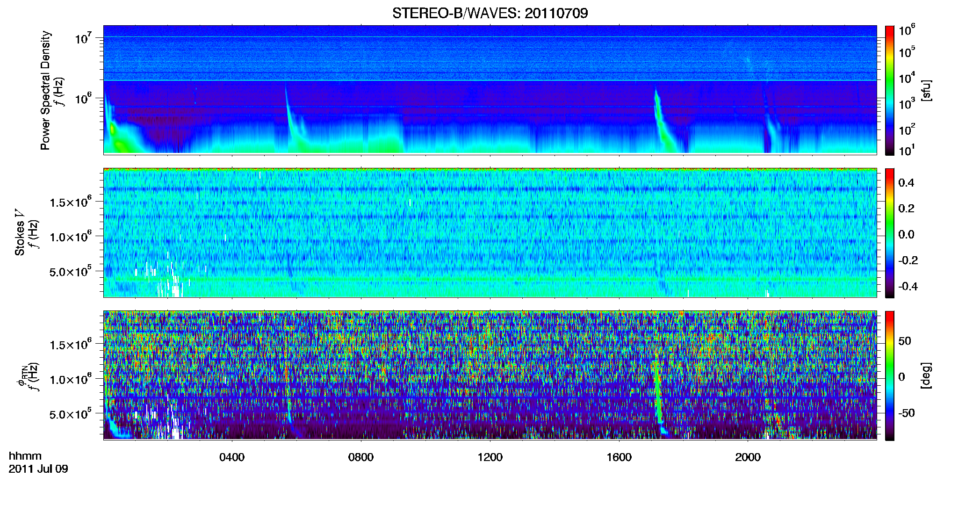980x505 pixels.
Task: Select the φ RTN axis label
Action: pos(21,376)
